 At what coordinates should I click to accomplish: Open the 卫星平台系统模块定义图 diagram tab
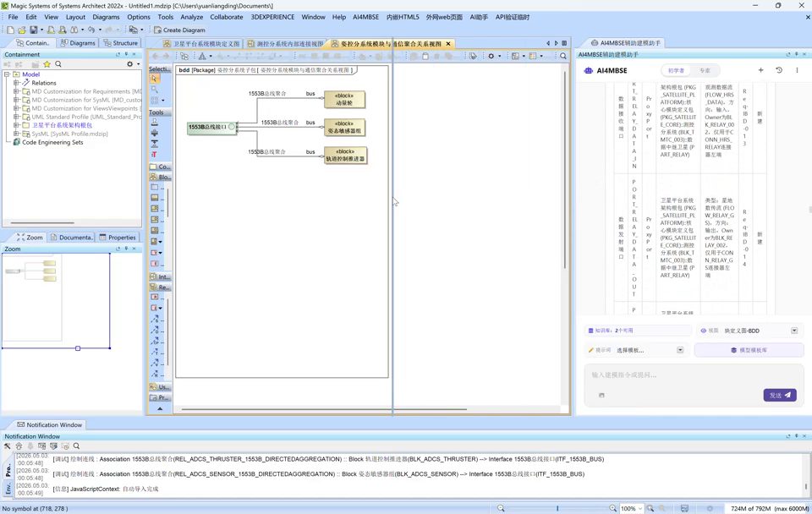[x=201, y=43]
